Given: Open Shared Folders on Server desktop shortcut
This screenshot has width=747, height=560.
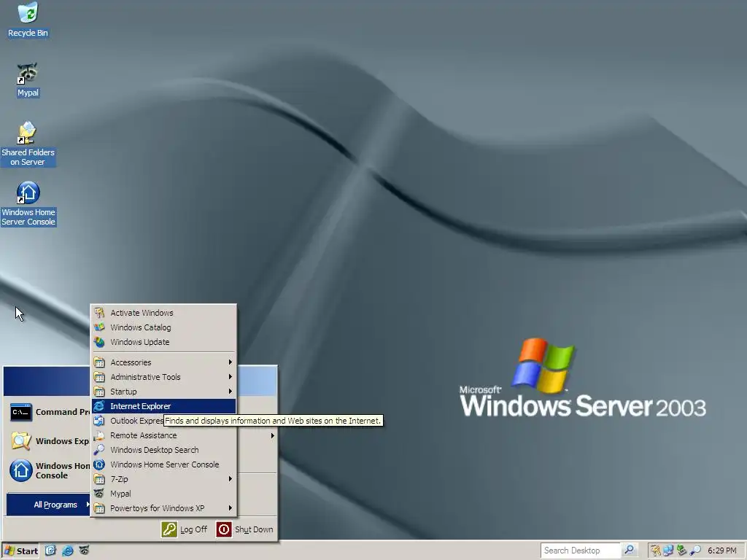Looking at the screenshot, I should [28, 144].
